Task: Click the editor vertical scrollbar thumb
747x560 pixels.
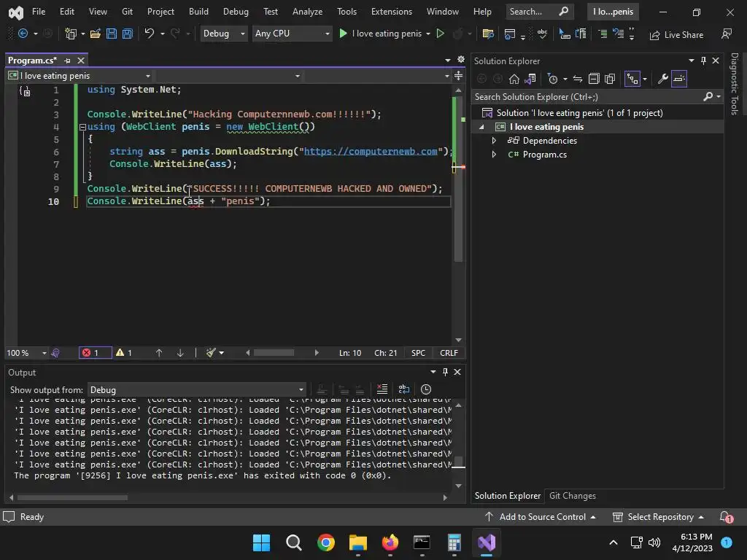Action: click(x=458, y=179)
